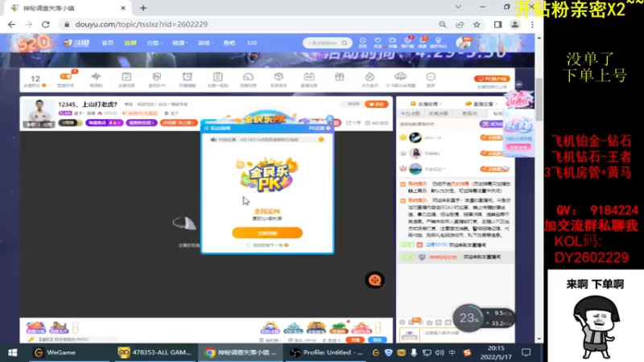Expand the 游戏 games dropdown in nav

tap(204, 43)
